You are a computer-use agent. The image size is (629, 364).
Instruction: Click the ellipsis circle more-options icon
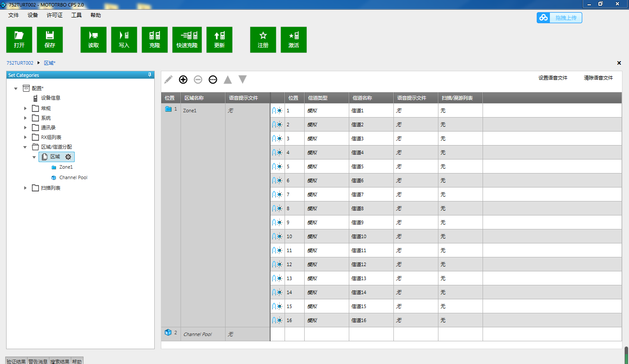pyautogui.click(x=213, y=80)
